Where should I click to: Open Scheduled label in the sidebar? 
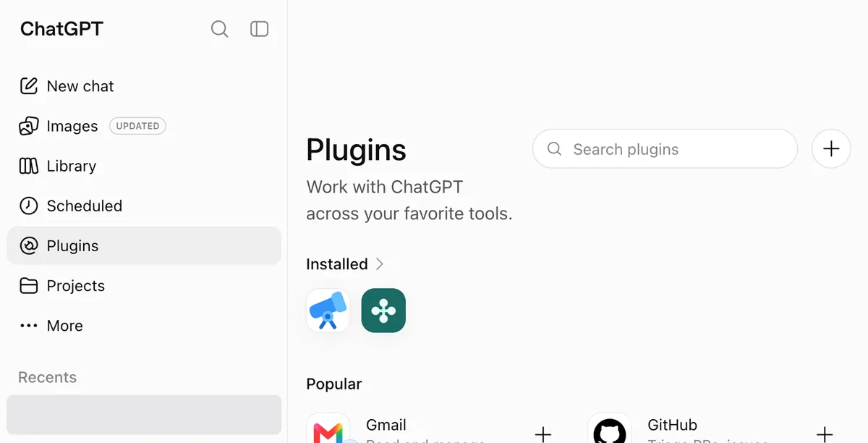point(85,206)
